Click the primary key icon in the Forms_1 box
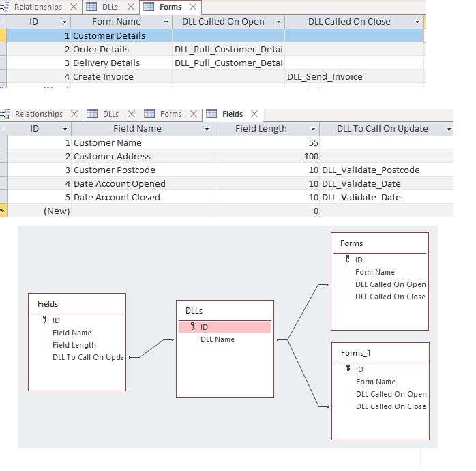Viewport: 476px width, 471px height. [x=348, y=369]
